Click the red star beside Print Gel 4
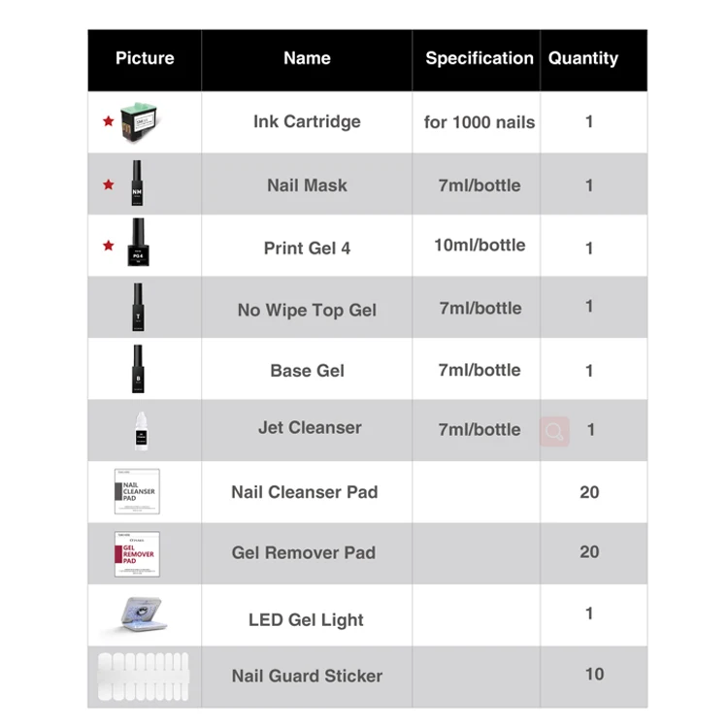 pos(109,246)
